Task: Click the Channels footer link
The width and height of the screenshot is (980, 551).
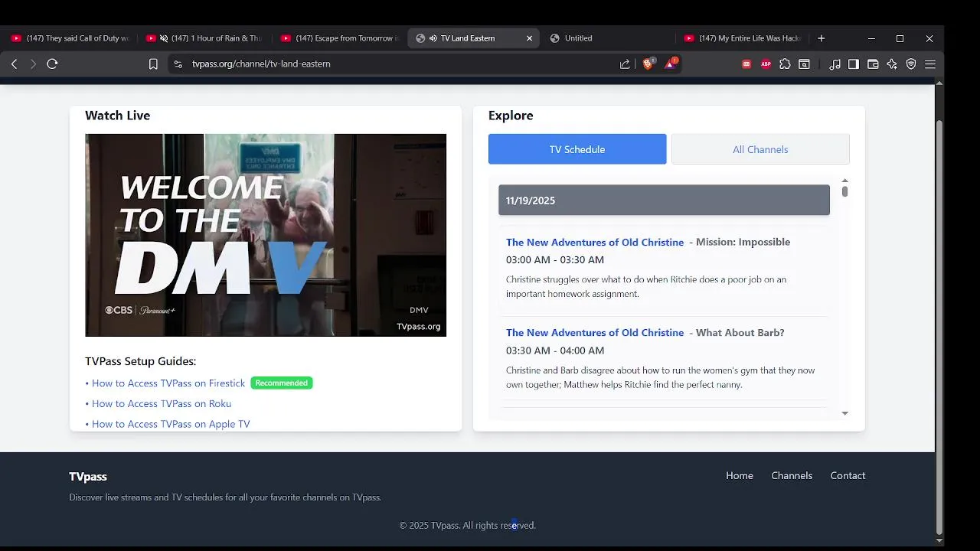Action: pyautogui.click(x=792, y=475)
